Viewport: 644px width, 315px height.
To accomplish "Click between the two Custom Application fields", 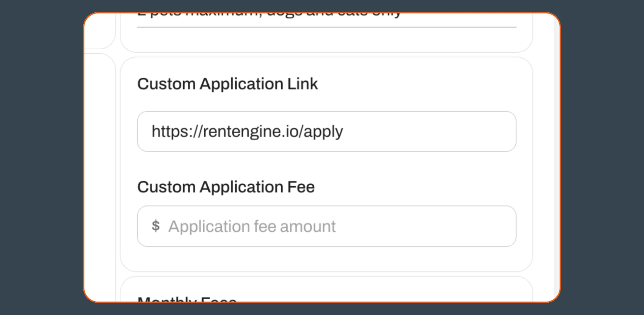I will click(327, 169).
